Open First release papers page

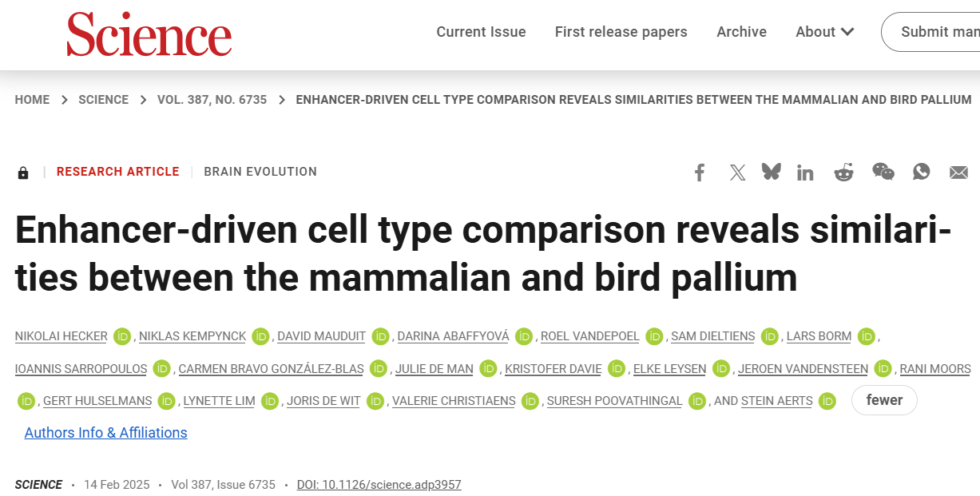point(621,32)
